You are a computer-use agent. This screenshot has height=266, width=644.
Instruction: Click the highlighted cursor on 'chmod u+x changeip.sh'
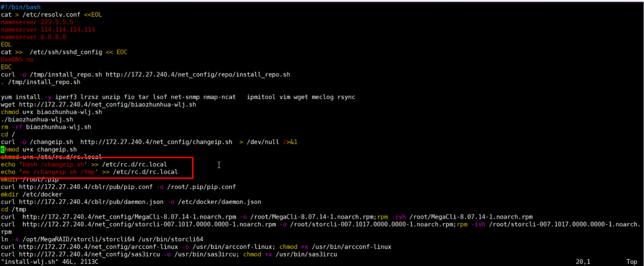(x=3, y=149)
